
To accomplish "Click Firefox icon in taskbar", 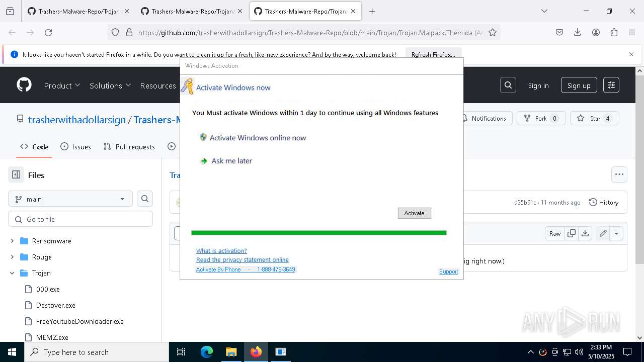I will pos(256,352).
